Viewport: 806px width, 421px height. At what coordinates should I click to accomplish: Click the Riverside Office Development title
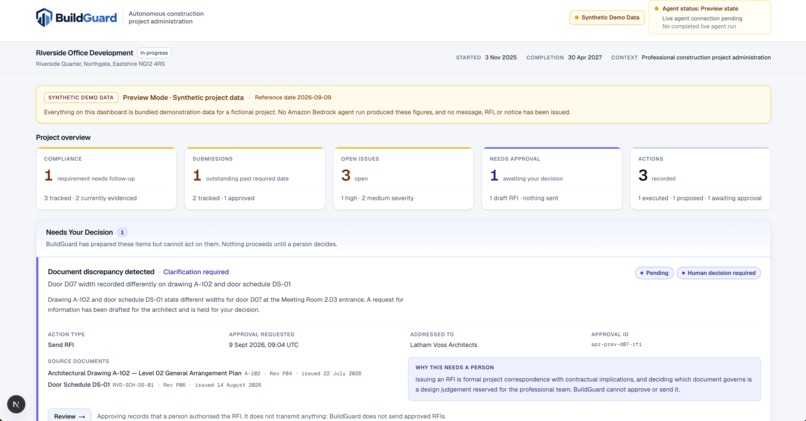[84, 53]
